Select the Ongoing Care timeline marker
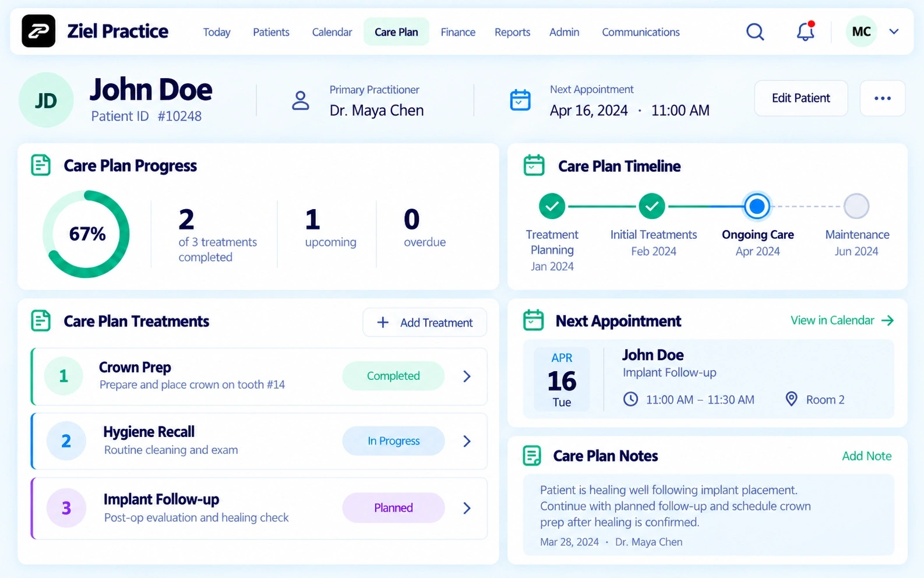 pos(757,206)
